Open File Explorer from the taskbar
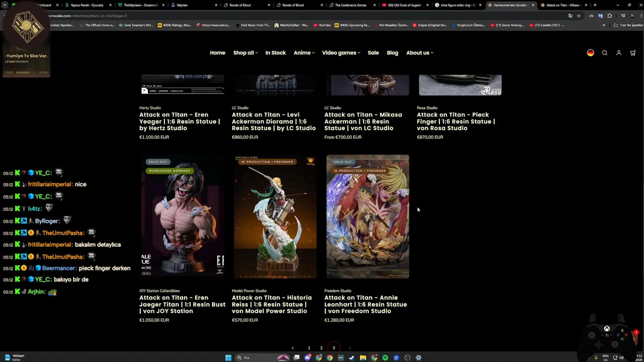Image resolution: width=644 pixels, height=362 pixels. (x=363, y=357)
